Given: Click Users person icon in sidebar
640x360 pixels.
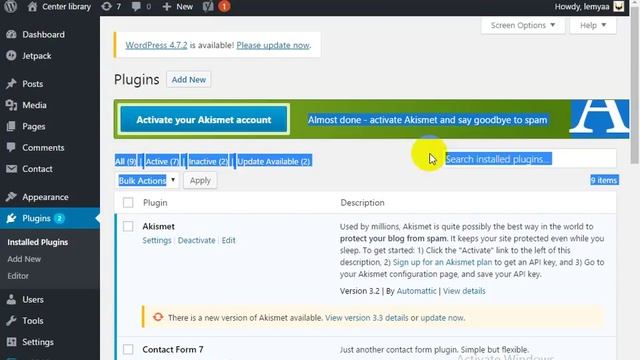Looking at the screenshot, I should (x=11, y=299).
